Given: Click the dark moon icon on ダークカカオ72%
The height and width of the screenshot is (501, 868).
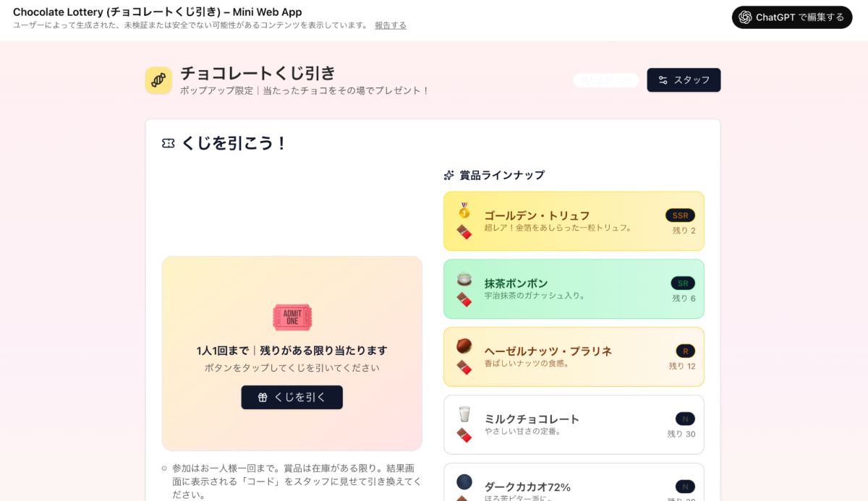Looking at the screenshot, I should (x=464, y=481).
